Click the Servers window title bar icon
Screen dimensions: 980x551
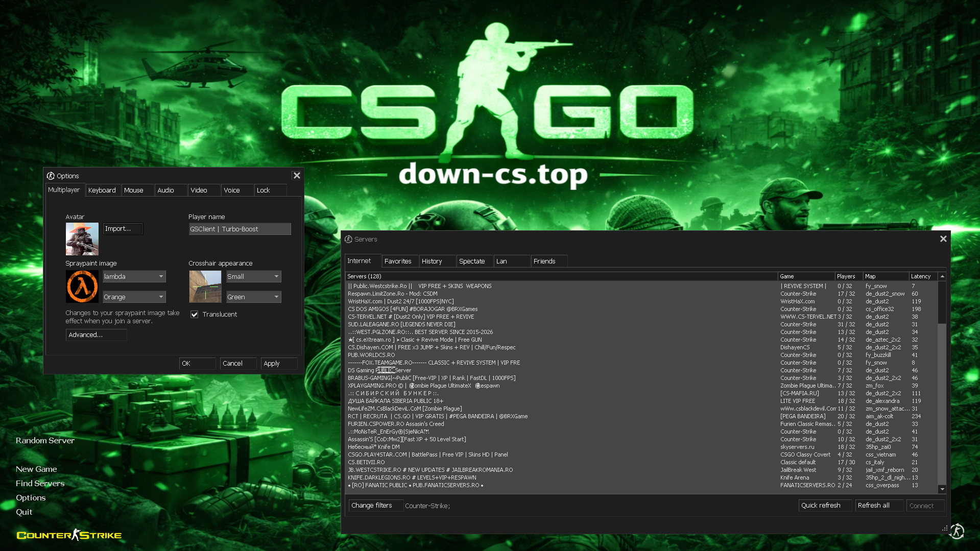tap(348, 239)
